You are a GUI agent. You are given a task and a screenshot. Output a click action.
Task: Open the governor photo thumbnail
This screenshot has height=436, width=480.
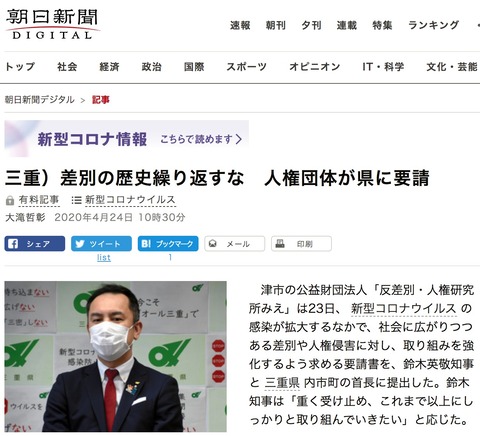[115, 357]
